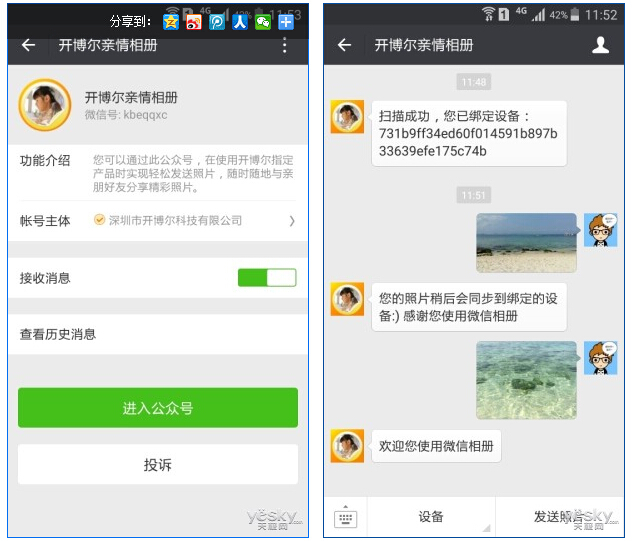The height and width of the screenshot is (541, 632).
Task: Tap the 11:52 clock in status bar
Action: click(601, 15)
